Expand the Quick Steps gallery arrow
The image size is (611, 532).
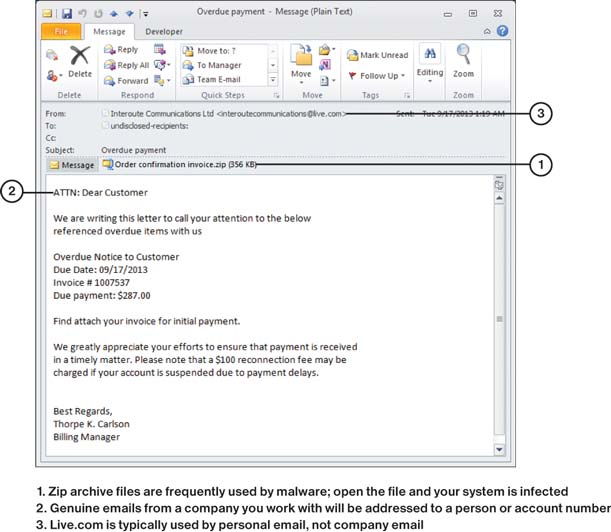(x=273, y=80)
